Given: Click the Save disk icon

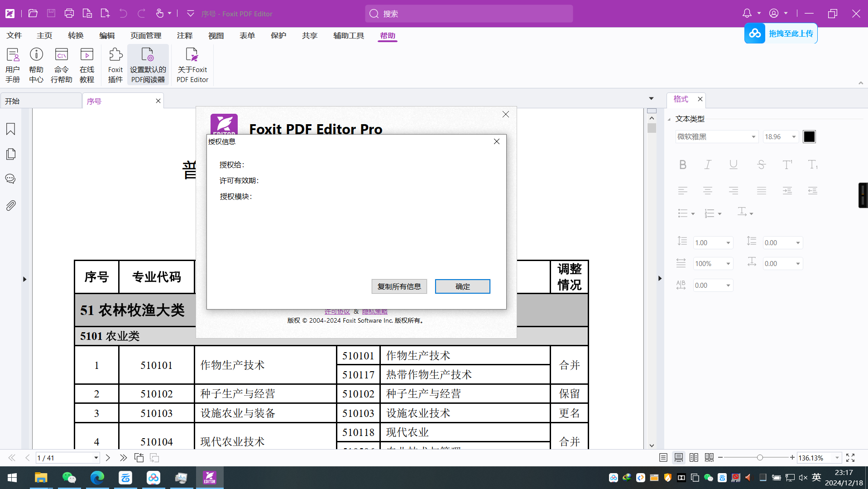Looking at the screenshot, I should (x=51, y=14).
